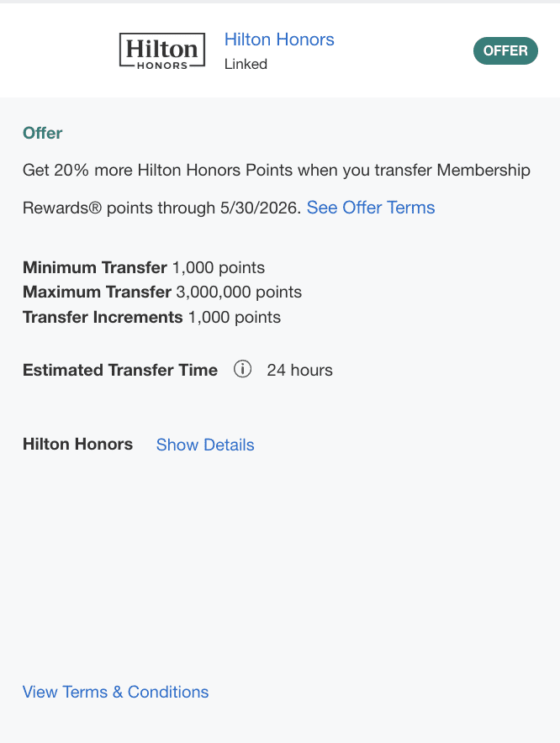Click the Minimum Transfer label
Screen dimensions: 560x743
pos(95,268)
